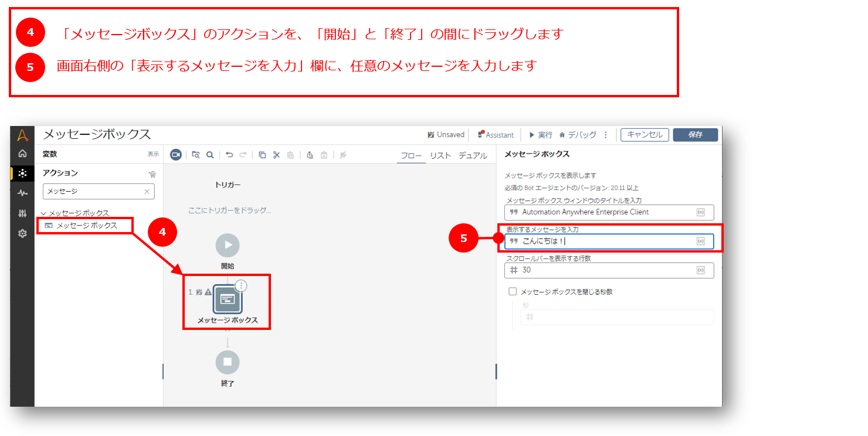
Task: Enable メッセージ ボックスを閉じる秒数 checkbox
Action: tap(513, 291)
